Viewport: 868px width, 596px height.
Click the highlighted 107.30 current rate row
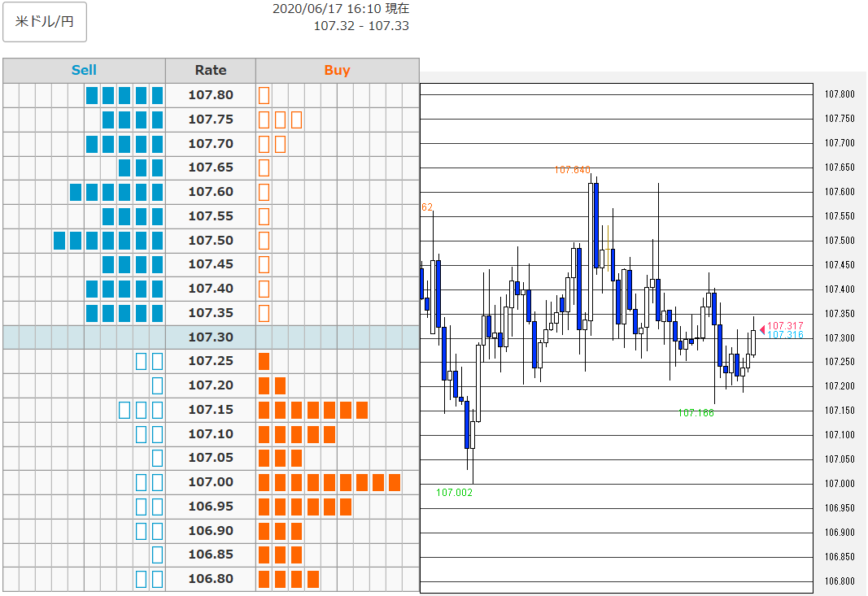click(211, 337)
